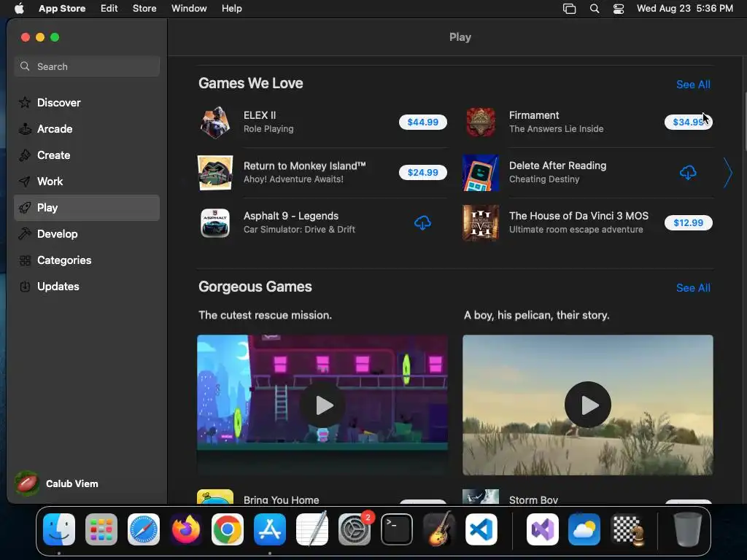This screenshot has width=747, height=560.
Task: Open the Calub Viem account profile
Action: [57, 483]
